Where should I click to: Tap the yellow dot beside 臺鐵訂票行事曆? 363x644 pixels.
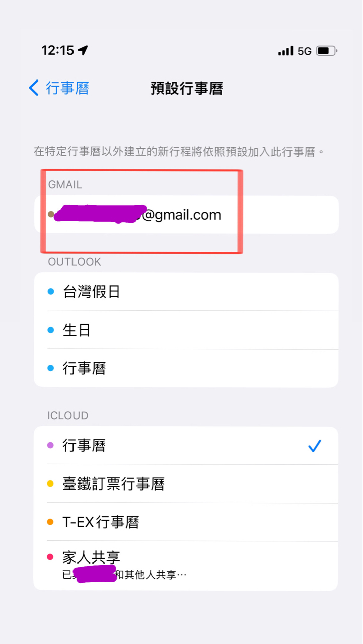(x=50, y=484)
